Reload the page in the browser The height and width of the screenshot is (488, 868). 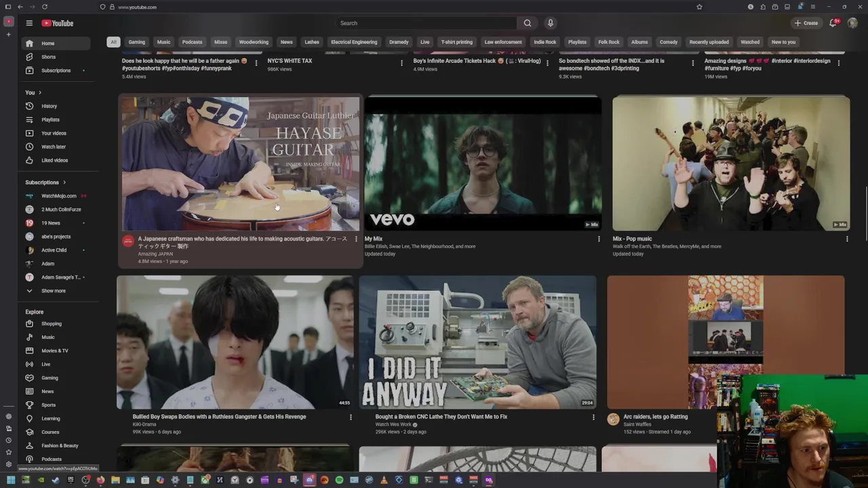coord(45,7)
